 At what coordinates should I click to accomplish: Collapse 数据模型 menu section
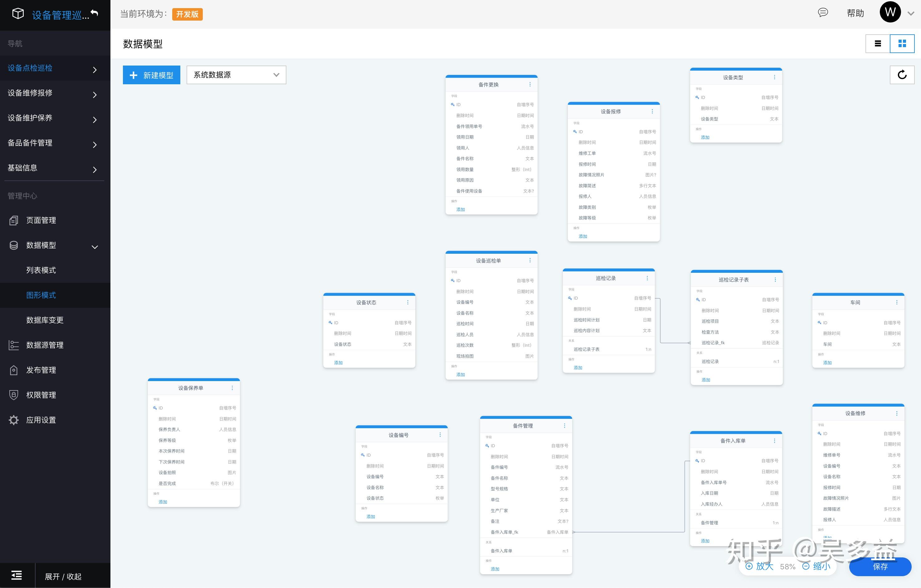tap(95, 246)
